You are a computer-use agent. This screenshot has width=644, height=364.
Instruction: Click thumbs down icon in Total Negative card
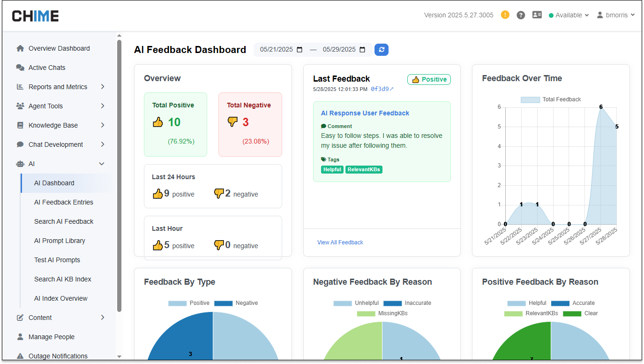click(x=232, y=122)
